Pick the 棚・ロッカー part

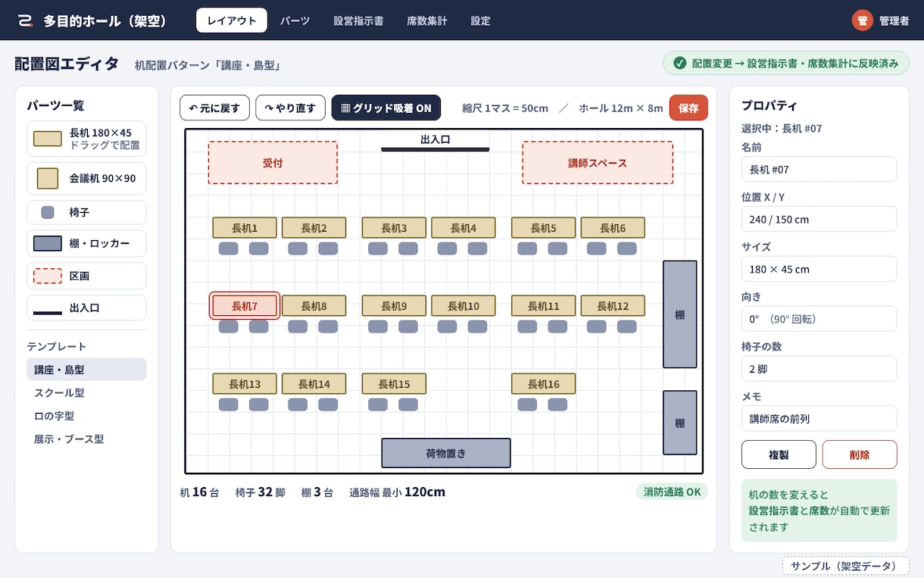(86, 244)
